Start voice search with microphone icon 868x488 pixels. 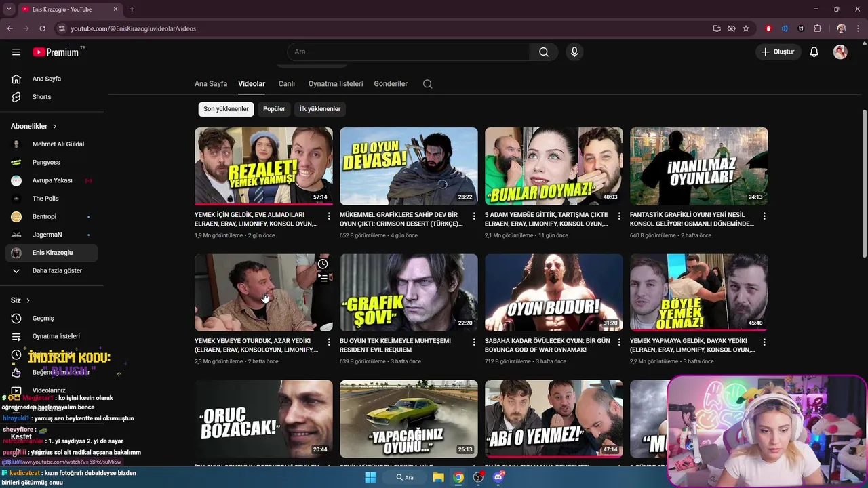574,52
